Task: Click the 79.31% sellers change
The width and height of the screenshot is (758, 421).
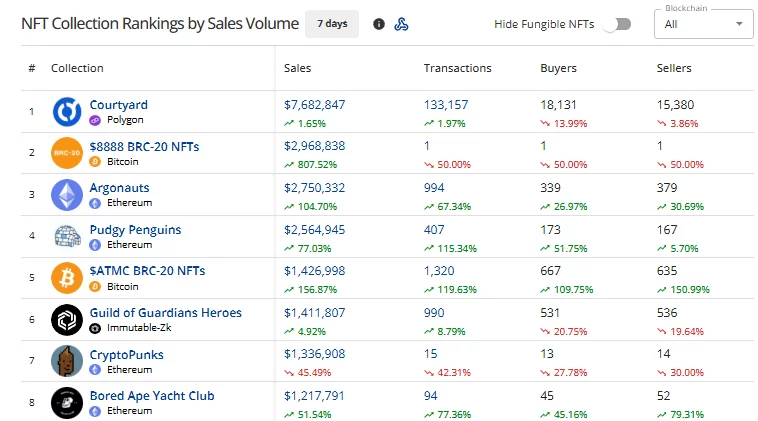Action: [687, 415]
